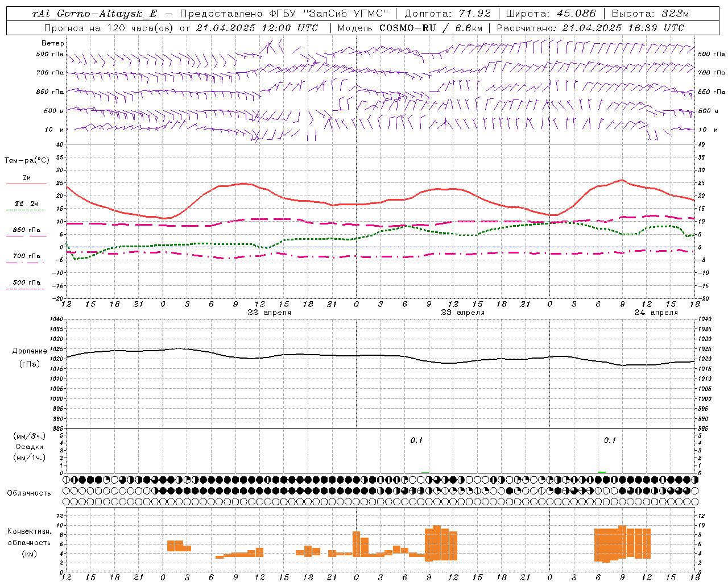
Task: Click the Облачность cloud cover label
Action: coord(29,493)
